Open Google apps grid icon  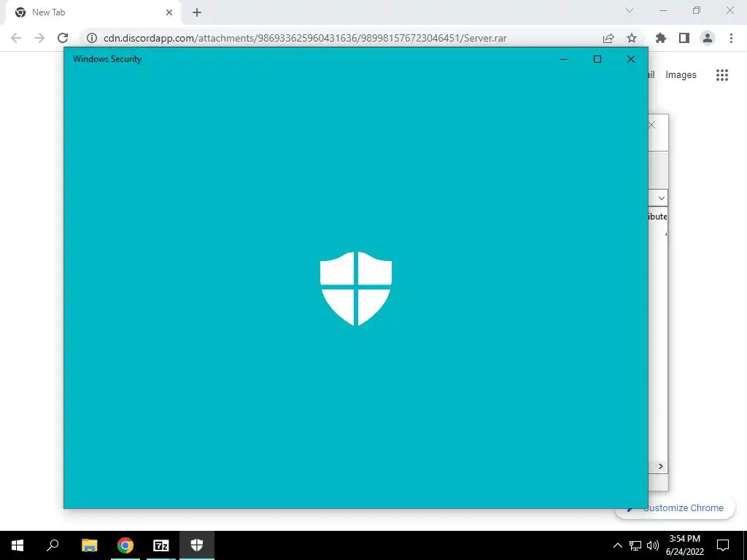point(722,75)
